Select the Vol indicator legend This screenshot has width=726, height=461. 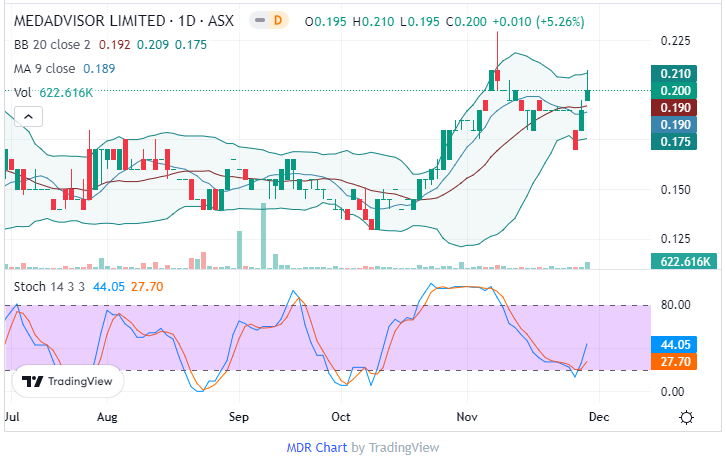(x=23, y=93)
